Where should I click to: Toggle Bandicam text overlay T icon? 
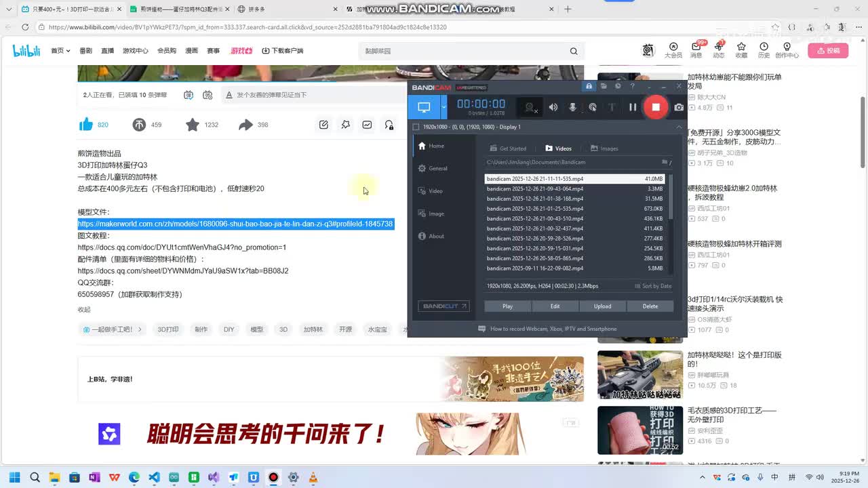click(612, 107)
